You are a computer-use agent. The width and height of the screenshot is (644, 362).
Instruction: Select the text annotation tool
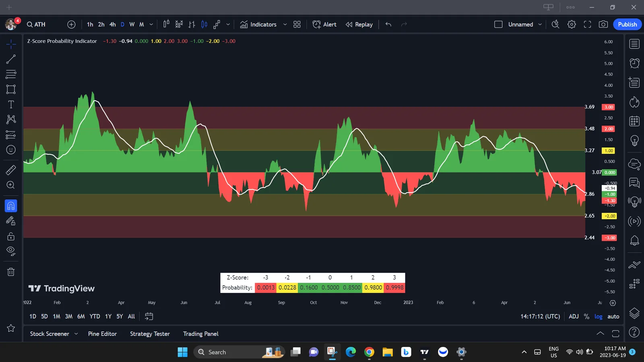[11, 105]
